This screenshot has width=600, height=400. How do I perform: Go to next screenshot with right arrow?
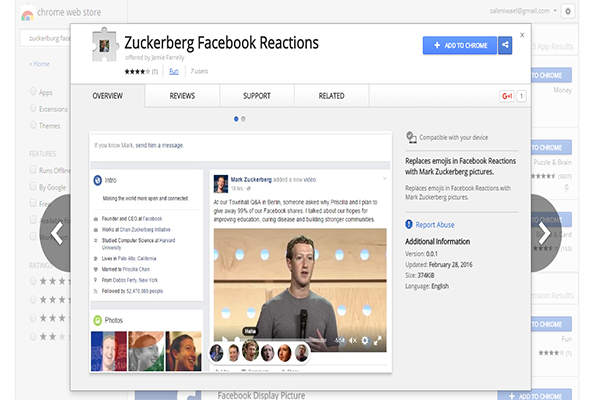pos(545,233)
